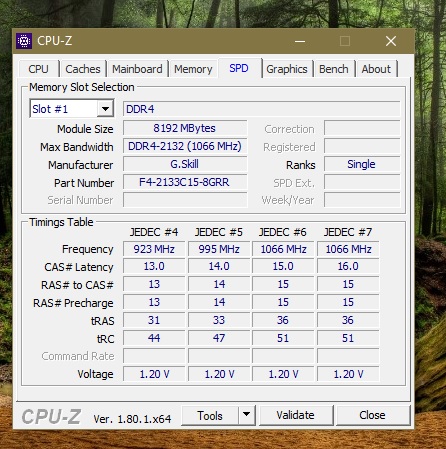Screen dimensions: 446x449
Task: Click the G.Skill manufacturer value
Action: tap(185, 164)
